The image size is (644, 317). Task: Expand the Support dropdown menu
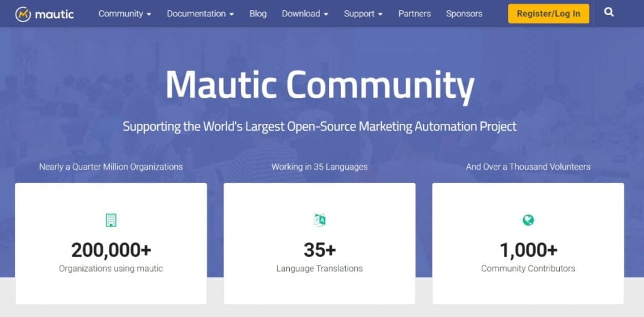pyautogui.click(x=363, y=14)
